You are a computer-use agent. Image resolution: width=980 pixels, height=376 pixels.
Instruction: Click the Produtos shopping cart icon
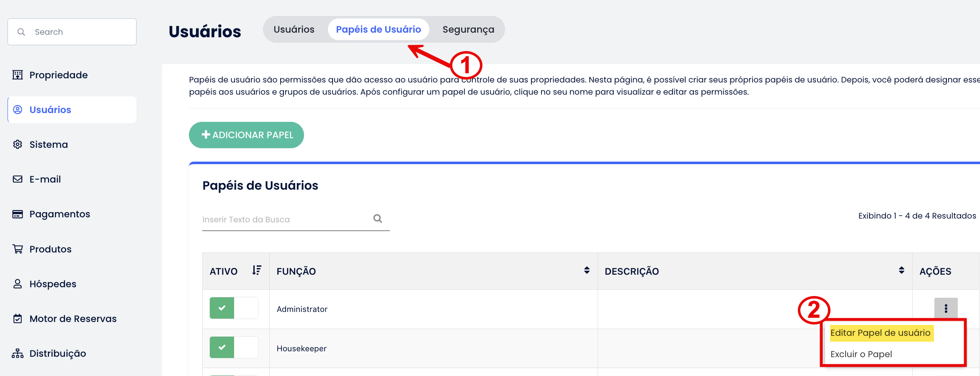click(18, 249)
